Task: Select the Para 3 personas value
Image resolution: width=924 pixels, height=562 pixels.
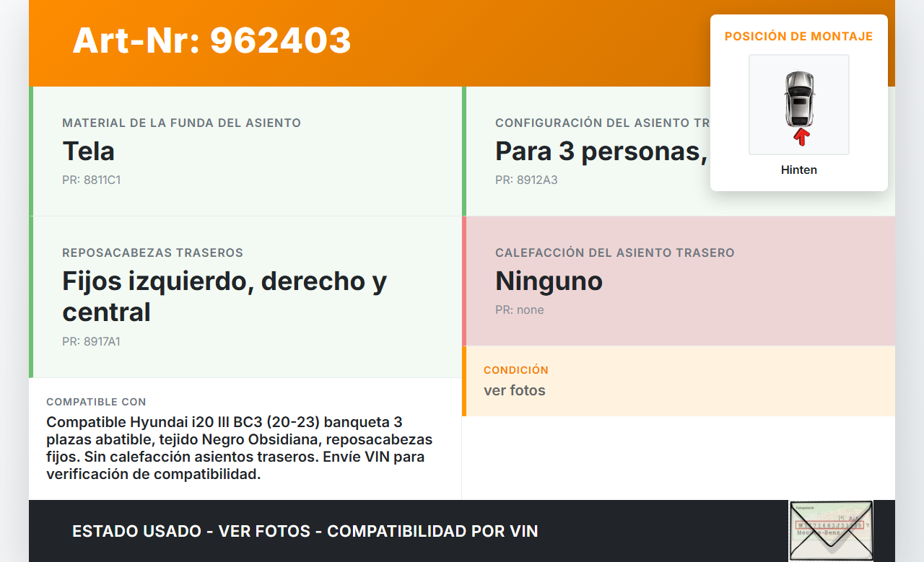Action: click(x=601, y=151)
